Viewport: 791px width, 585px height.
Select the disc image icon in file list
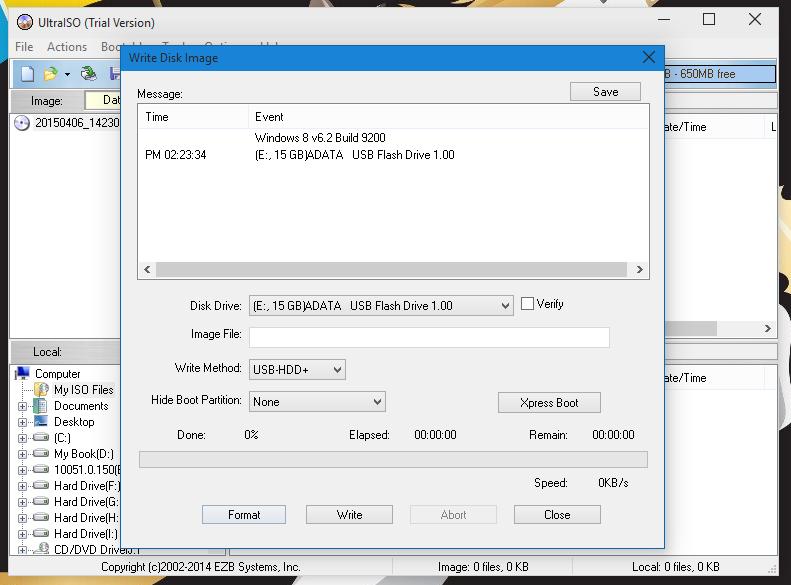coord(23,124)
